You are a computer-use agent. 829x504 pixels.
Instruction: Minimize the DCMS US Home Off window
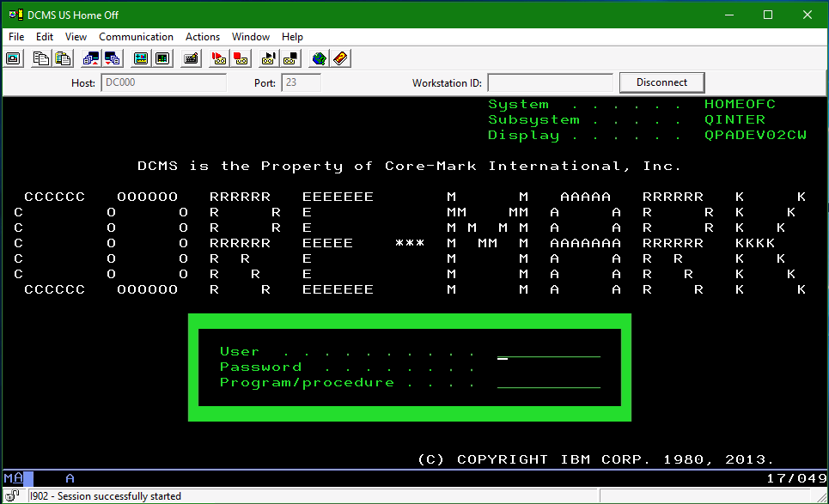729,15
